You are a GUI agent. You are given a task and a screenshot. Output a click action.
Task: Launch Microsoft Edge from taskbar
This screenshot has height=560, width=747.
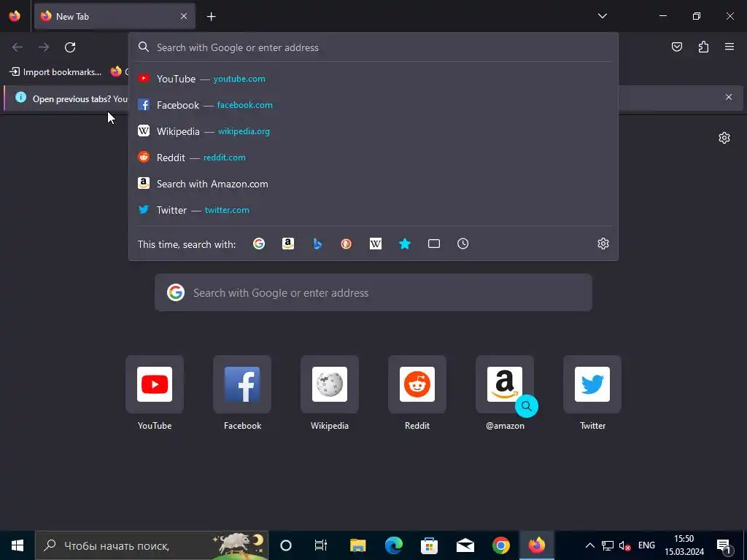pos(393,545)
